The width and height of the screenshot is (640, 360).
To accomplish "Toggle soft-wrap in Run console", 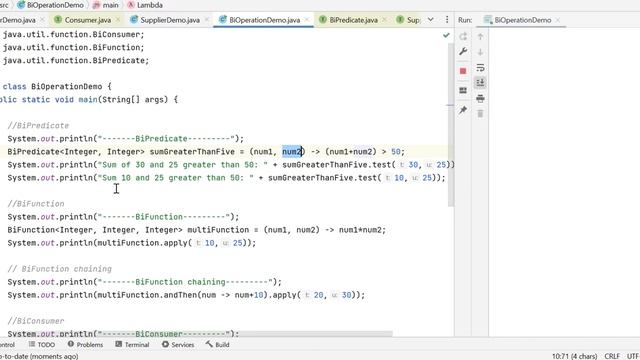I will pos(480,67).
